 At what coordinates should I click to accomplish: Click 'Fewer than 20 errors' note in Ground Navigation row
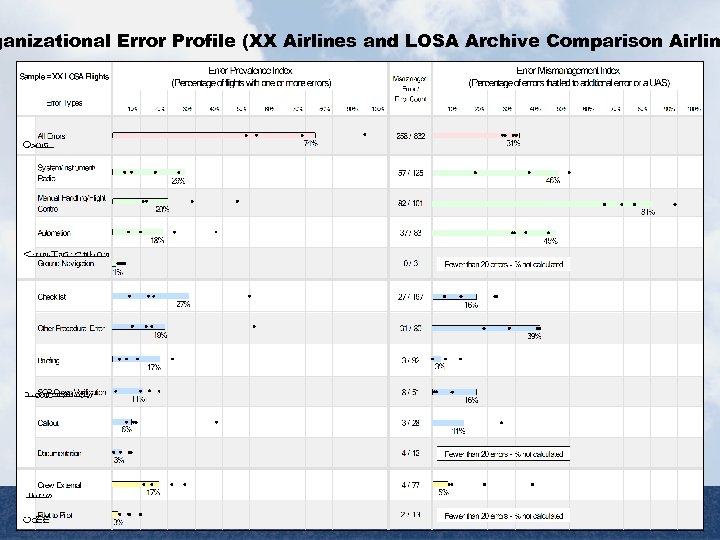tap(503, 264)
